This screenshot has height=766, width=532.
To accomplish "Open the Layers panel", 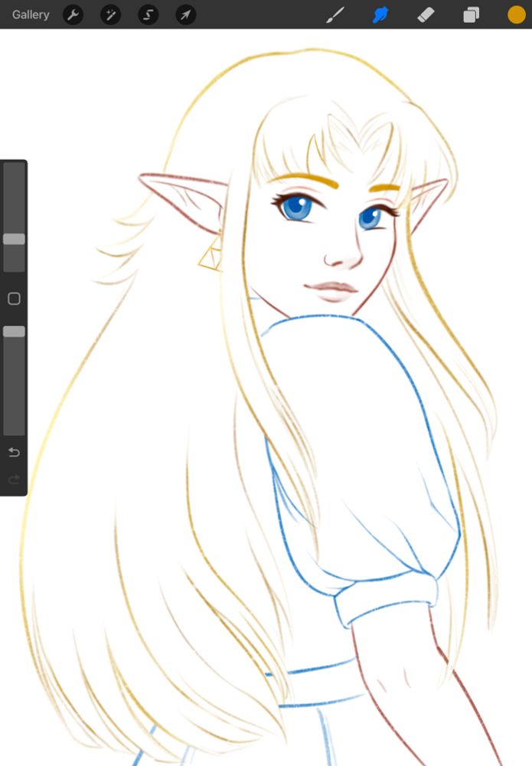I will tap(471, 15).
